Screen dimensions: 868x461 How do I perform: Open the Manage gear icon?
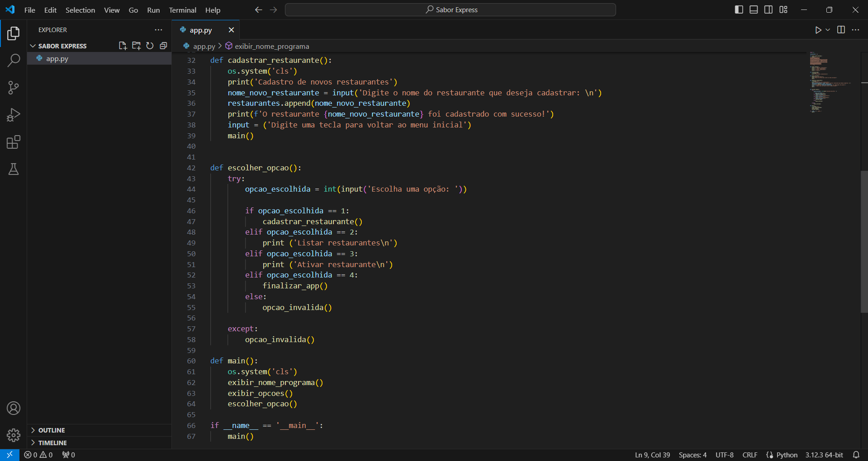pos(14,435)
